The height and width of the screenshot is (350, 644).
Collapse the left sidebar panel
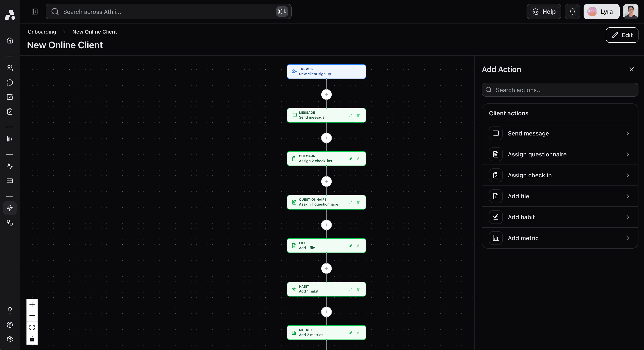click(x=35, y=11)
